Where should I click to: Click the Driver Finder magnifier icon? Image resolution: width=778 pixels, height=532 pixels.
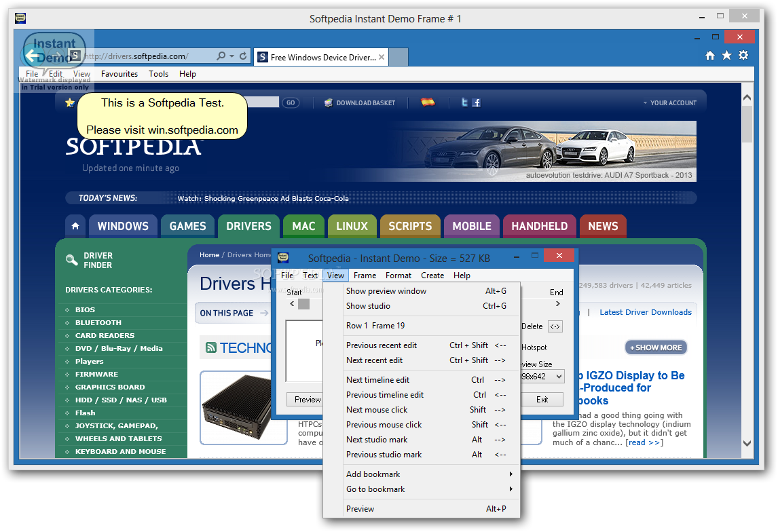tap(71, 260)
